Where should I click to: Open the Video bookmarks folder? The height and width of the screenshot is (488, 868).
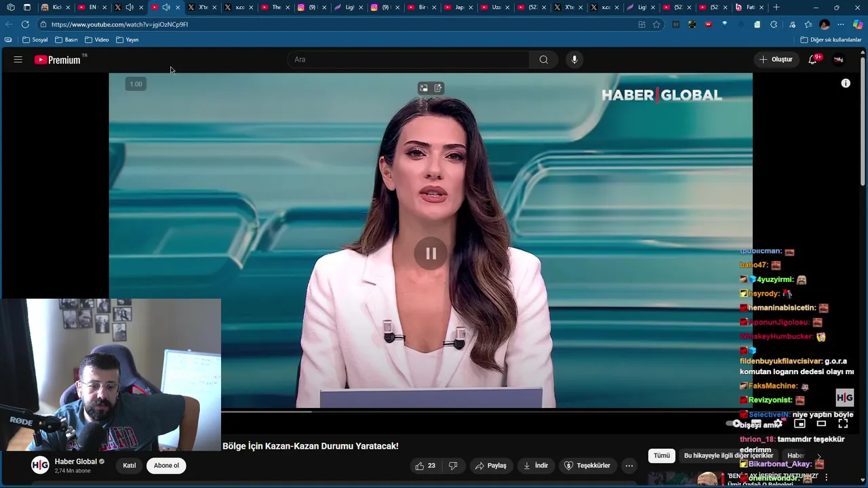(97, 40)
